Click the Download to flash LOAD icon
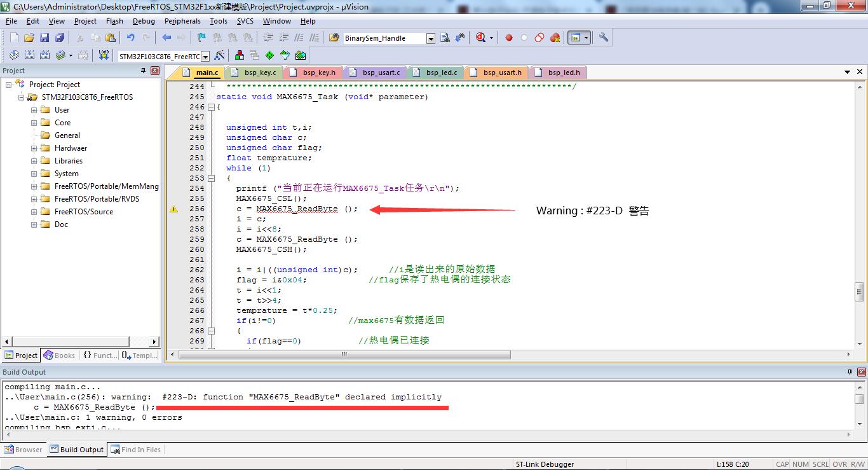 click(x=104, y=56)
